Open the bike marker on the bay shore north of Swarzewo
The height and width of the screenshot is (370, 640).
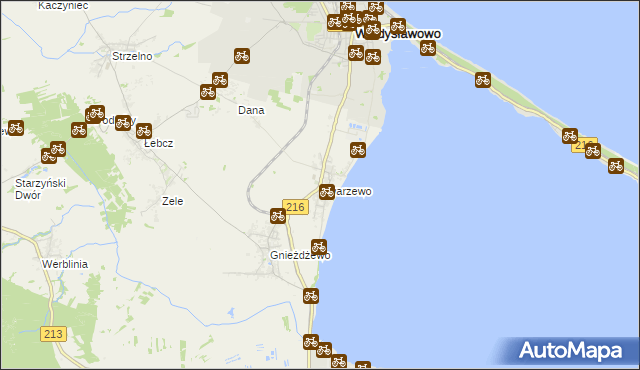coord(358,150)
